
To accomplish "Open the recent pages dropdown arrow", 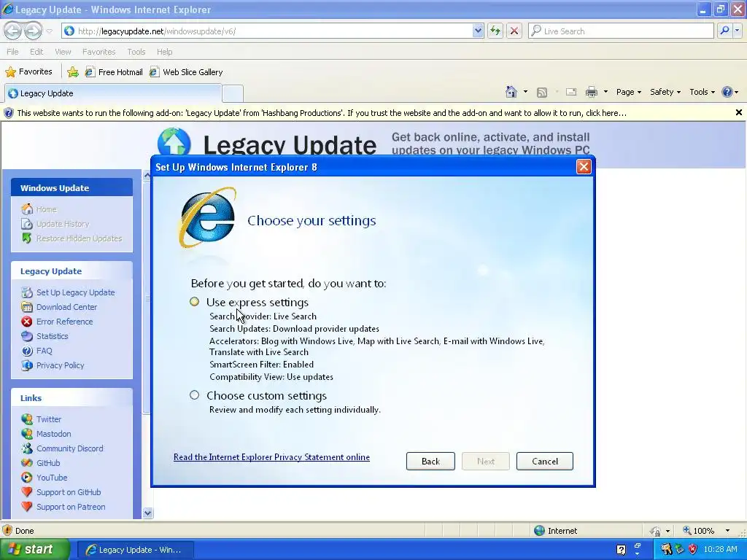I will coord(49,31).
